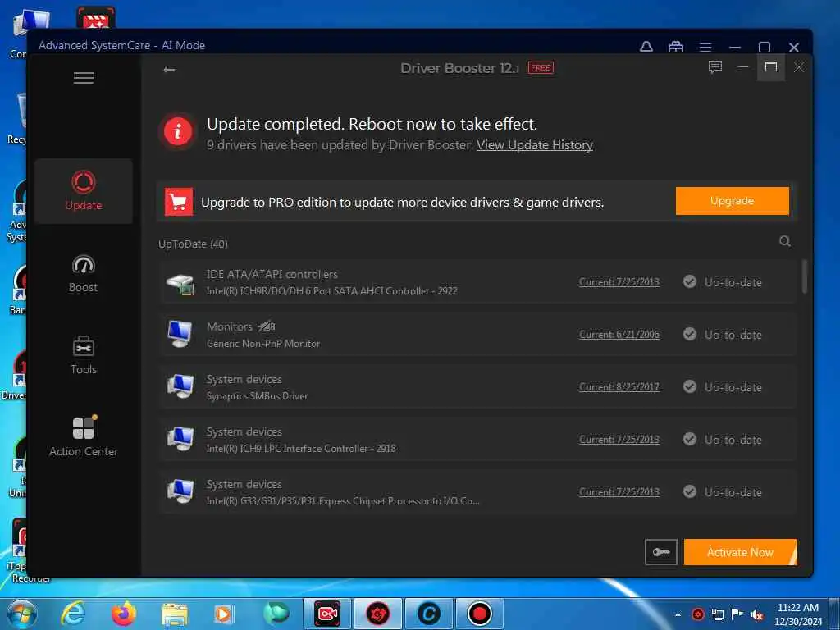Image resolution: width=840 pixels, height=630 pixels.
Task: Open the hamburger menu in the left sidebar
Action: pos(84,78)
